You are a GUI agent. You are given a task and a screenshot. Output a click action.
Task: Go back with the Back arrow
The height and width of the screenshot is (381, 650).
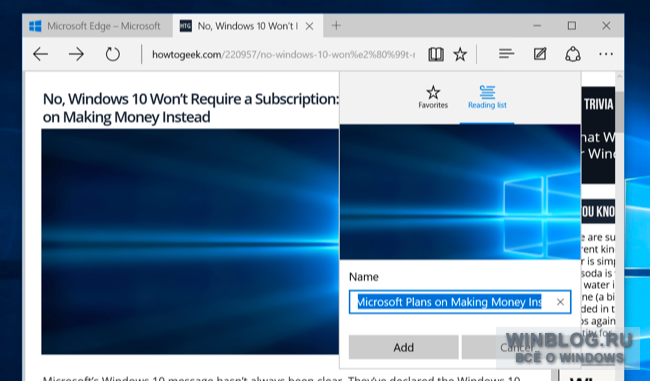point(41,54)
